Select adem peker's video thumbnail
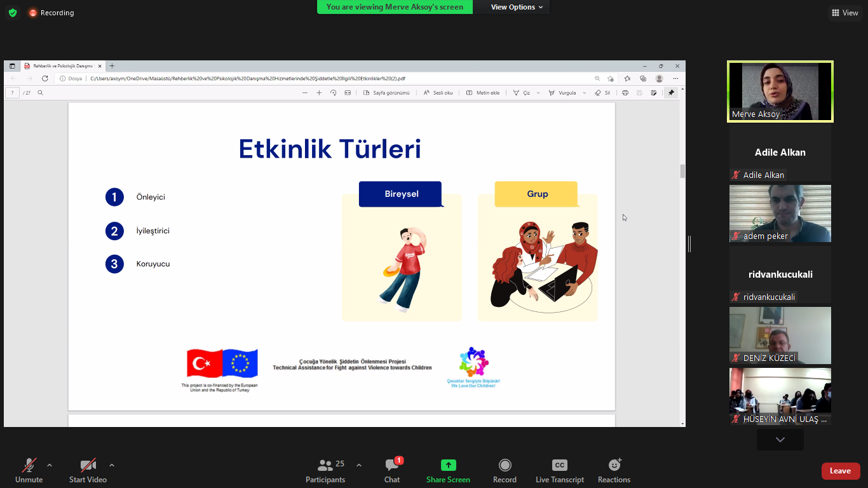 tap(780, 213)
